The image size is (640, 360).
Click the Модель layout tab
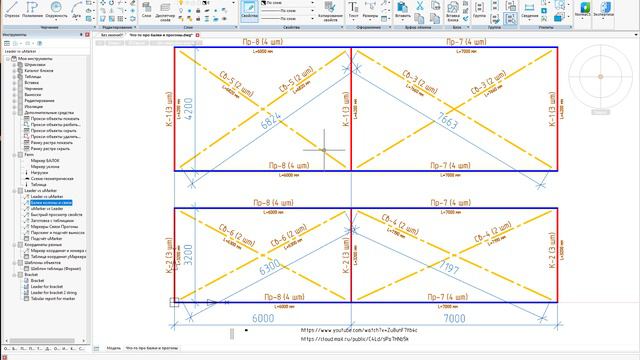[113, 348]
